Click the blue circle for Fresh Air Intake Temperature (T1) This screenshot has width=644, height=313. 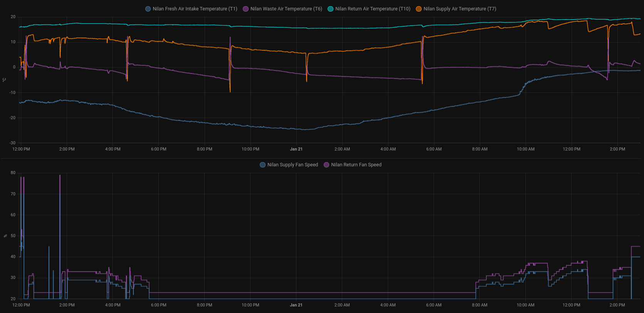tap(148, 9)
